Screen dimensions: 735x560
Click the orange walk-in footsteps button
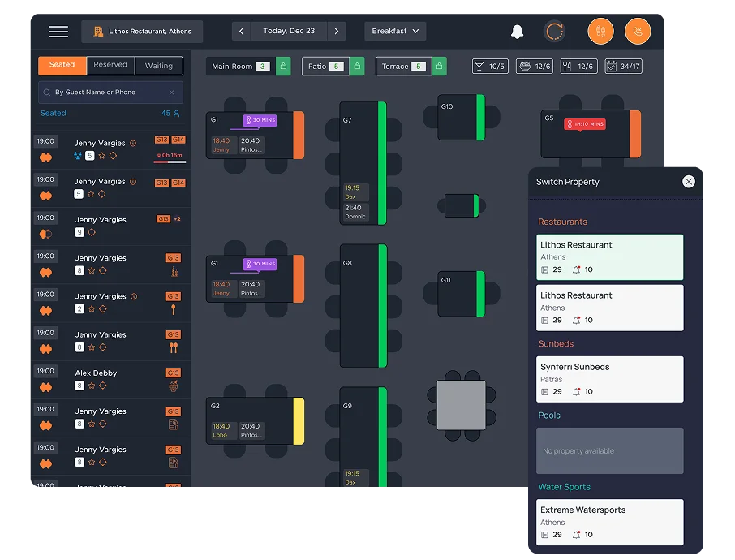coord(600,32)
